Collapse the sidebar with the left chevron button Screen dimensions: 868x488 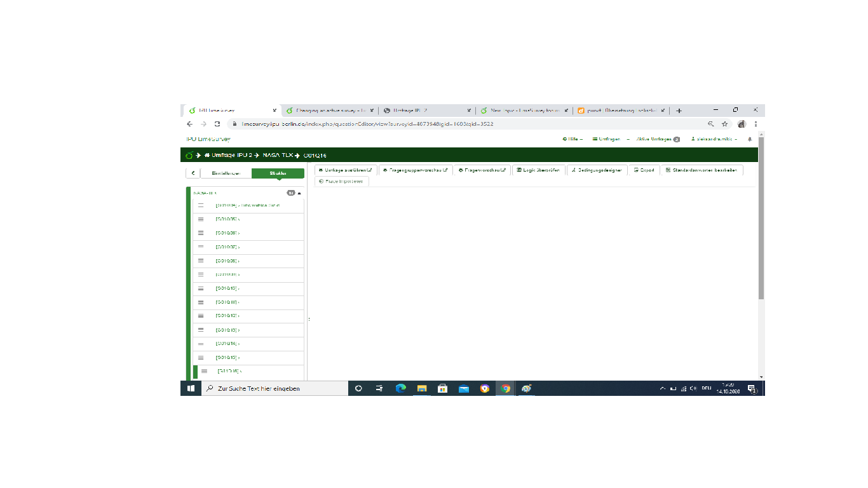coord(193,173)
